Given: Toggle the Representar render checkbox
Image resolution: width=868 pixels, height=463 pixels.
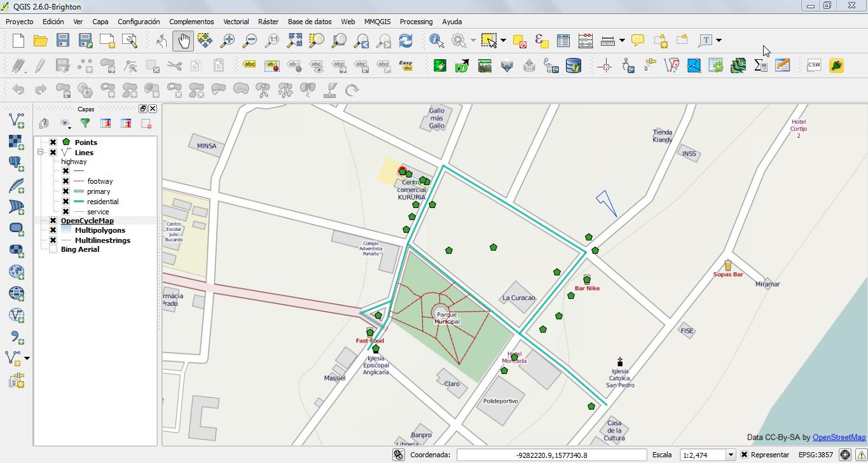Looking at the screenshot, I should click(745, 455).
